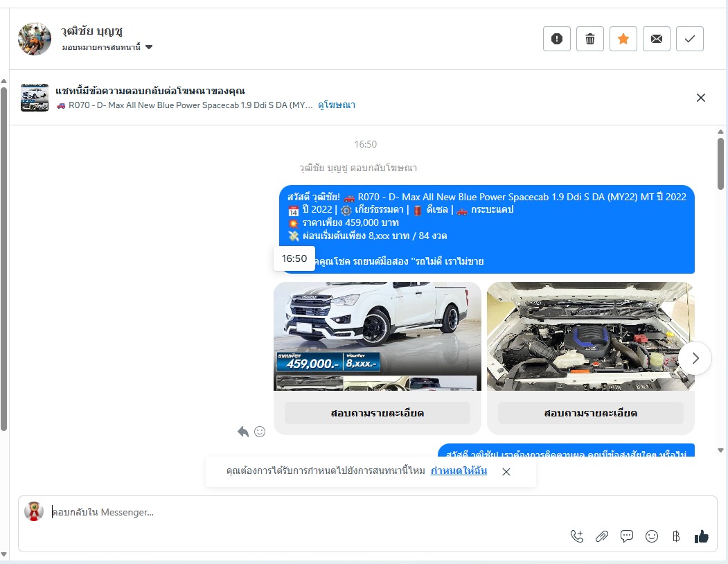Open the ดูโฆษณา view ad link
This screenshot has width=728, height=564.
click(x=337, y=105)
